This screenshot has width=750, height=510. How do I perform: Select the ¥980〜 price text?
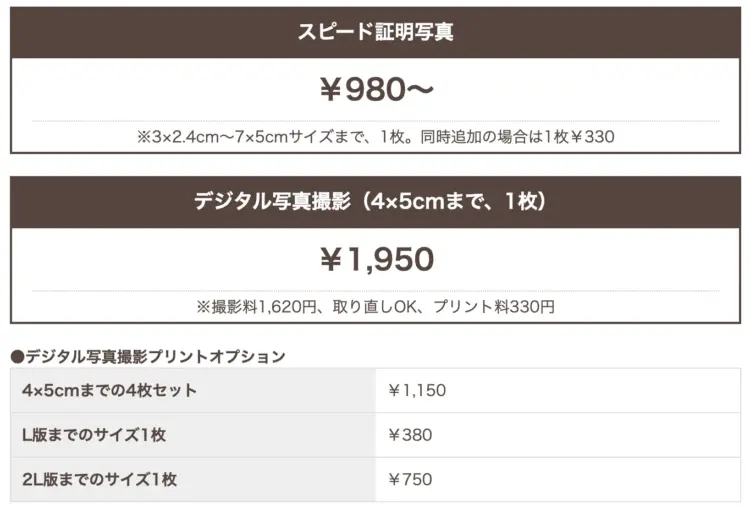pyautogui.click(x=375, y=90)
